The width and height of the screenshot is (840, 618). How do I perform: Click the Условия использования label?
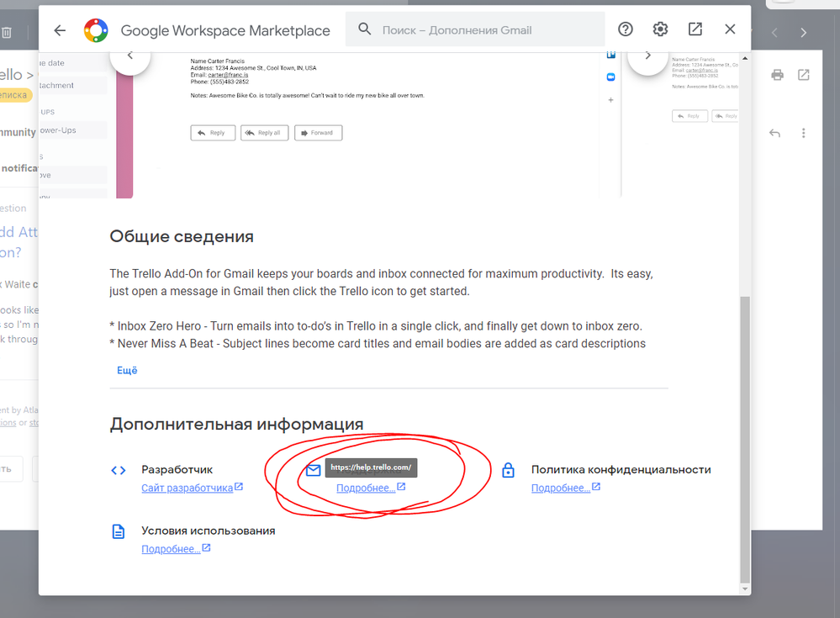pyautogui.click(x=209, y=531)
